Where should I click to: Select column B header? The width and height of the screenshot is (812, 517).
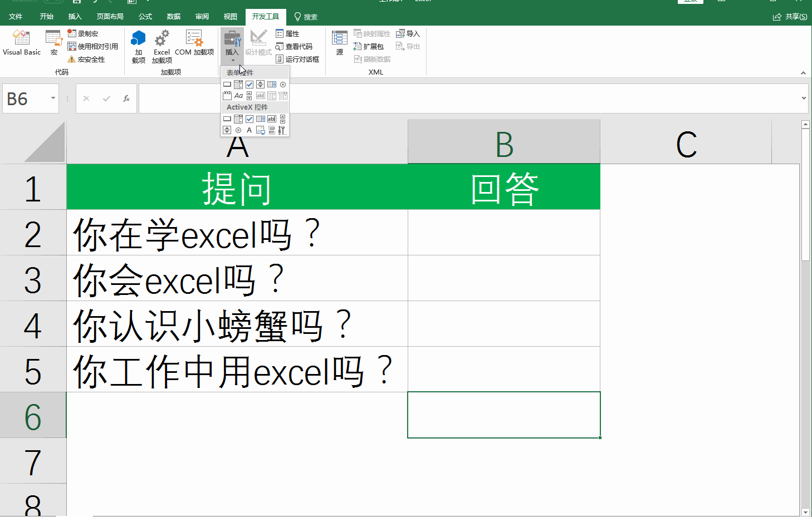[504, 142]
